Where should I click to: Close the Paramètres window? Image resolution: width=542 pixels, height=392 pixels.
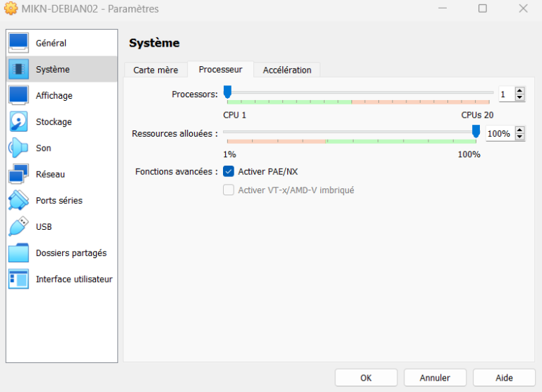pos(524,8)
